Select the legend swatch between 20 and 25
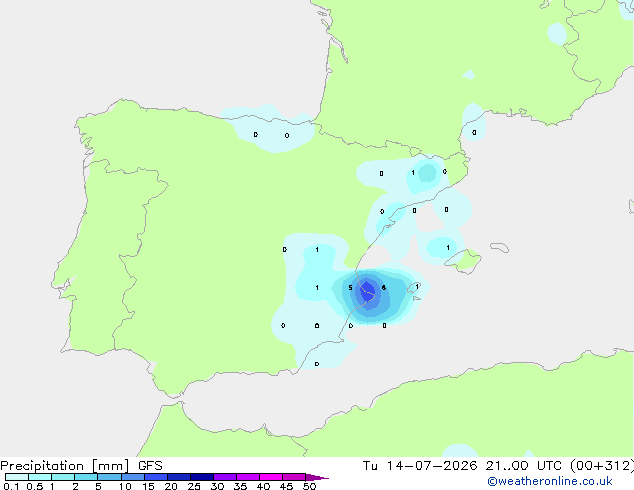The image size is (634, 490). pyautogui.click(x=178, y=477)
